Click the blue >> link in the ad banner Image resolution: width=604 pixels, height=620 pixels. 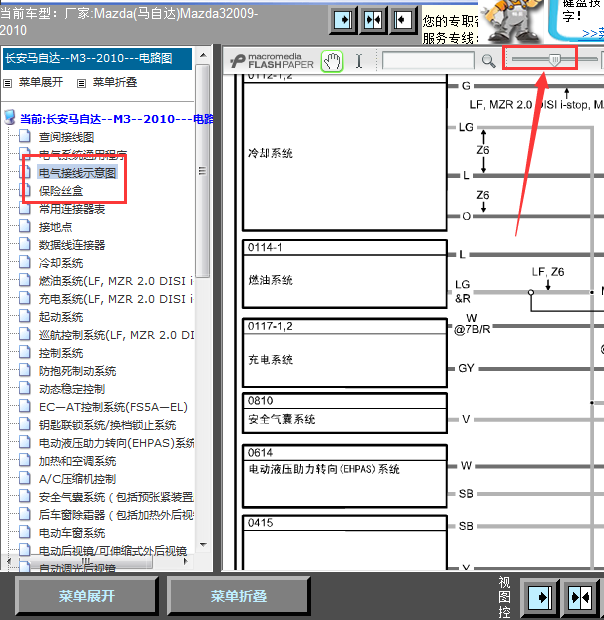click(593, 33)
